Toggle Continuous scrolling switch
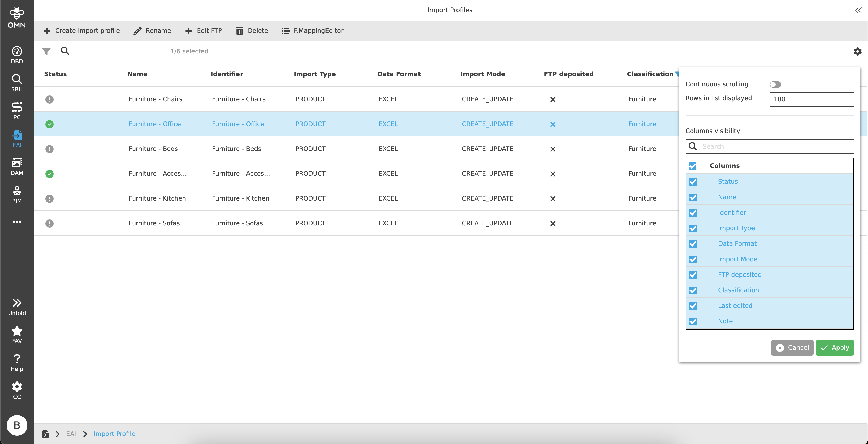Viewport: 868px width, 444px height. (775, 84)
